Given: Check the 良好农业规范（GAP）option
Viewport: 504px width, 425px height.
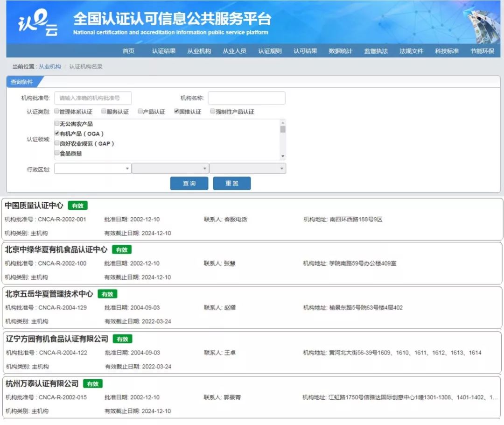Looking at the screenshot, I should click(56, 144).
